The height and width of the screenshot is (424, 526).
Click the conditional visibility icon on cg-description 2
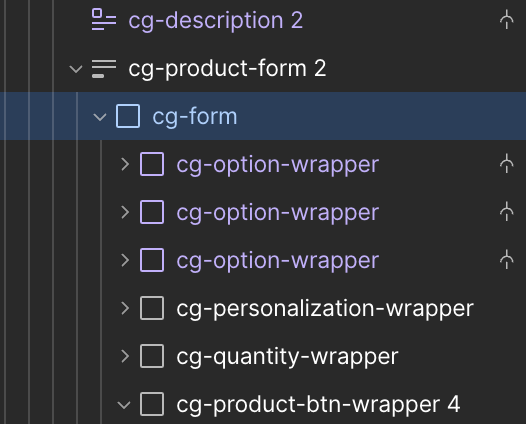[x=507, y=20]
